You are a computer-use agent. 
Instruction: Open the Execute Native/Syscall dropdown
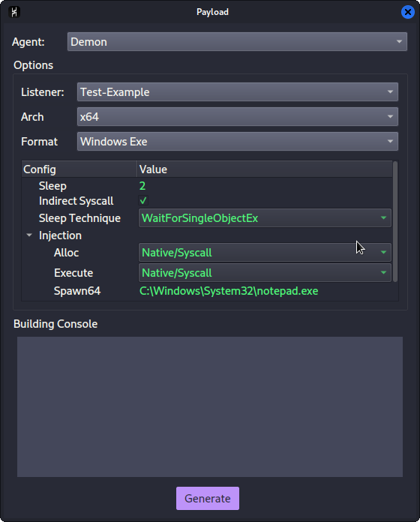265,273
